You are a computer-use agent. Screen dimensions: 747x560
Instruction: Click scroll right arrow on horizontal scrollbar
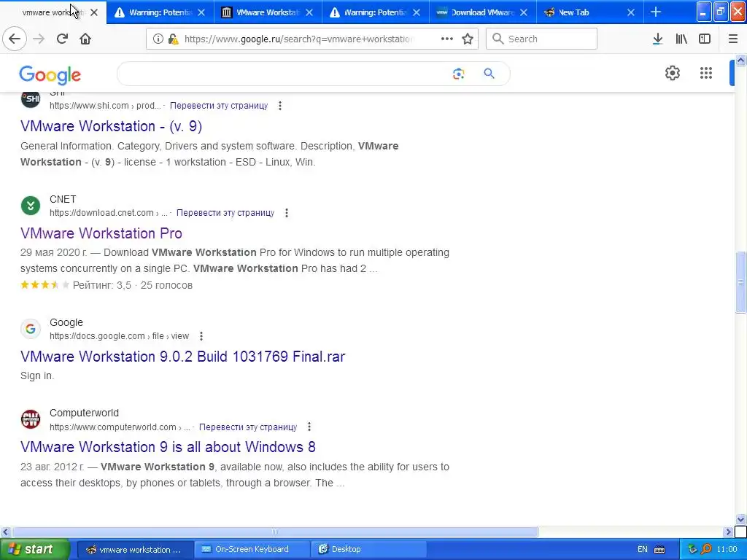[x=729, y=532]
